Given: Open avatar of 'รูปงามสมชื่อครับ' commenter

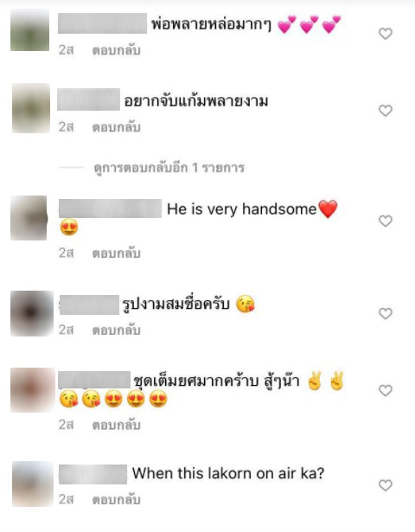Looking at the screenshot, I should tap(32, 313).
